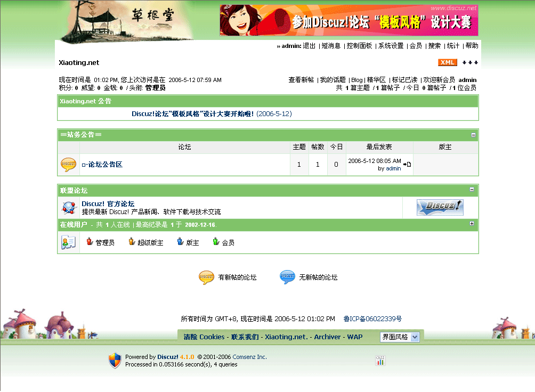Click the Discuz! official forum globe icon
Image resolution: width=535 pixels, height=392 pixels.
(69, 207)
